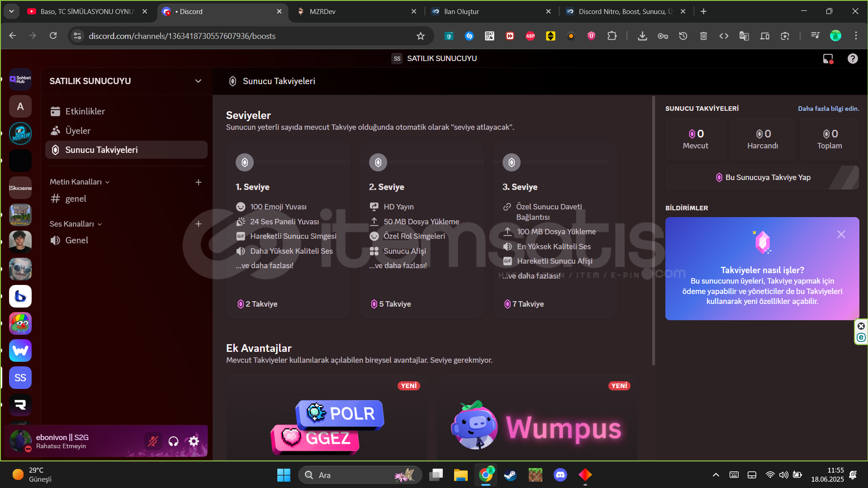Screen dimensions: 868x488
Task: Bookmark this page with star icon
Action: (x=420, y=36)
